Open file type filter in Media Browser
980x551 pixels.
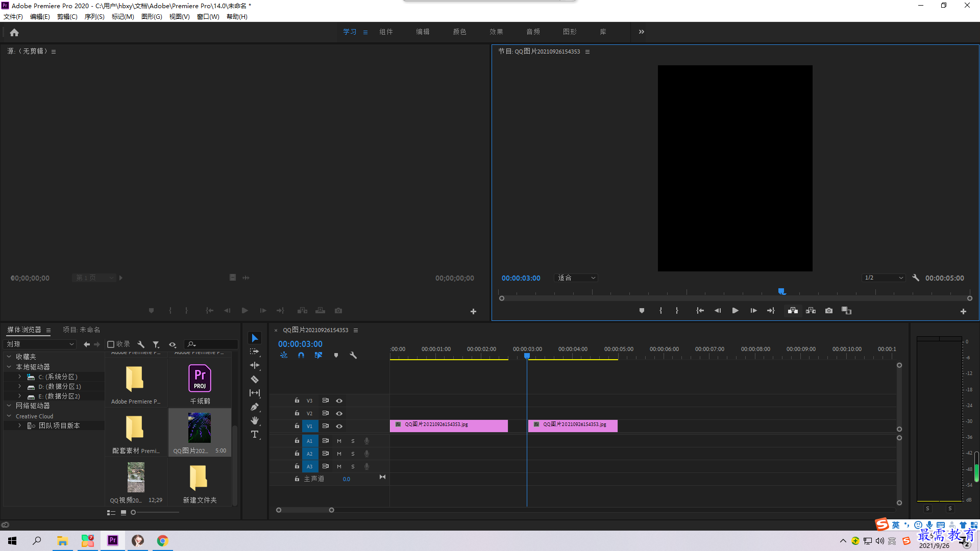click(156, 344)
